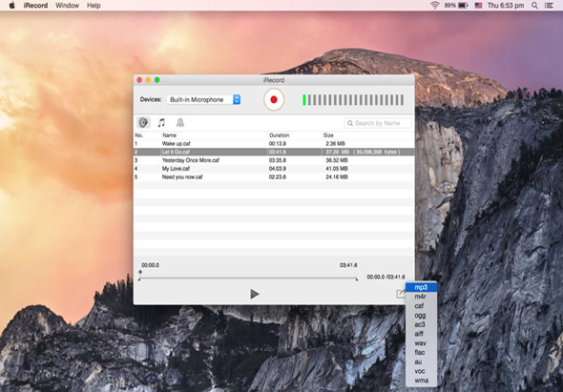
Task: Click the 24.16 MB size cell
Action: 337,176
